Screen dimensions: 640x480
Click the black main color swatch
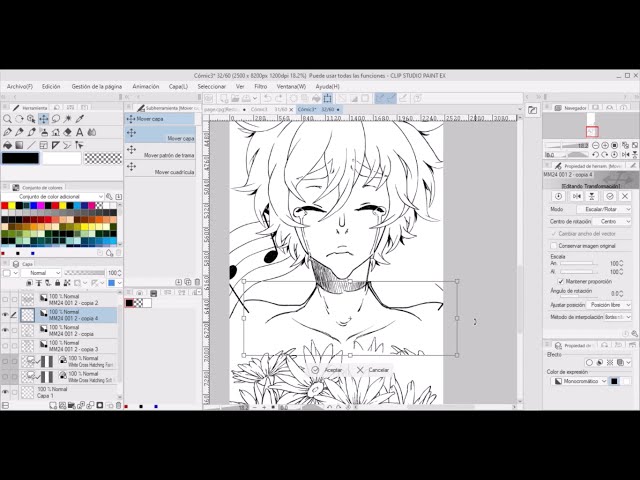20,158
